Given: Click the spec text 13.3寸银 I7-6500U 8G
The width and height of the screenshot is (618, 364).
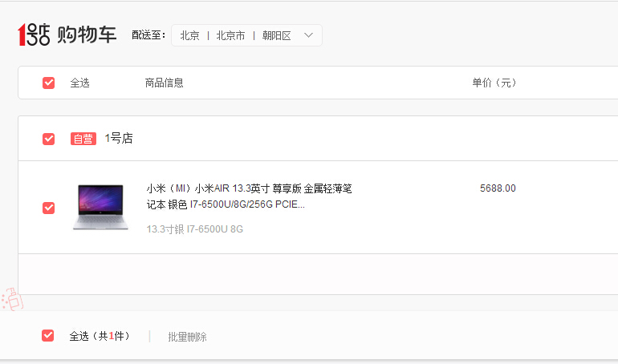Looking at the screenshot, I should (x=195, y=229).
